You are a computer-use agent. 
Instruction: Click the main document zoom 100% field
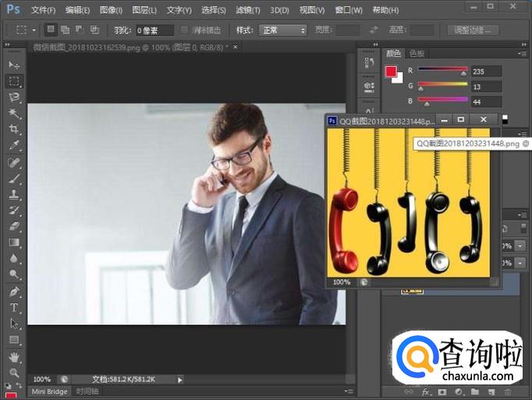click(42, 379)
